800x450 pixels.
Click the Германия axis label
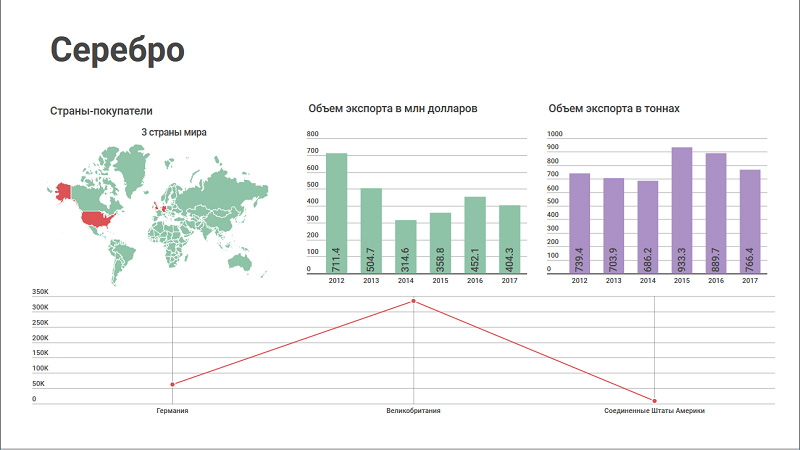[x=172, y=411]
